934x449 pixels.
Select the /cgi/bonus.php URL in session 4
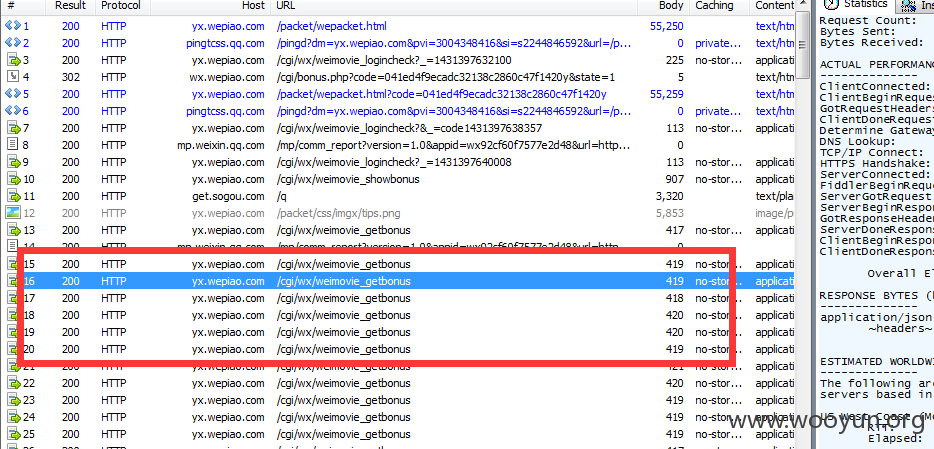[446, 77]
